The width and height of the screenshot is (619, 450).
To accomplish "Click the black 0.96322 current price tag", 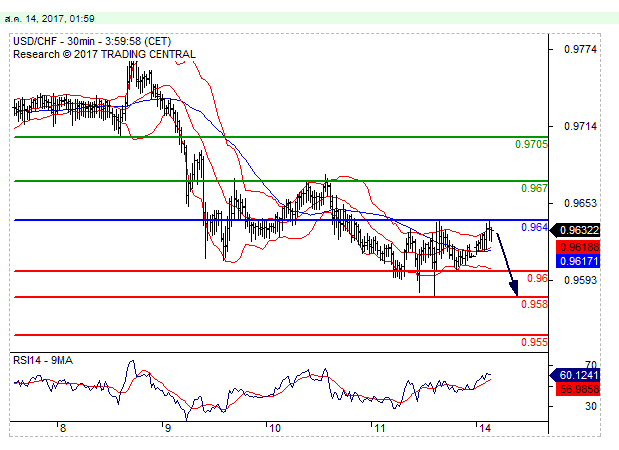I will pos(576,230).
